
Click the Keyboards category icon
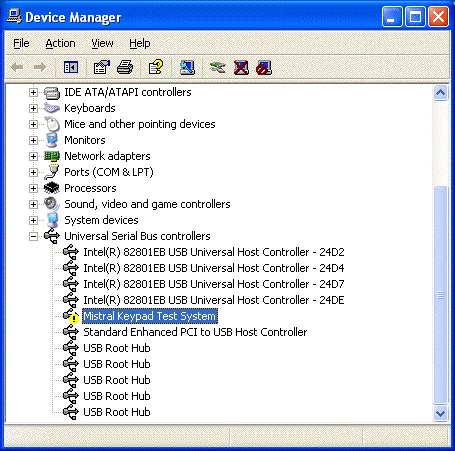[52, 108]
